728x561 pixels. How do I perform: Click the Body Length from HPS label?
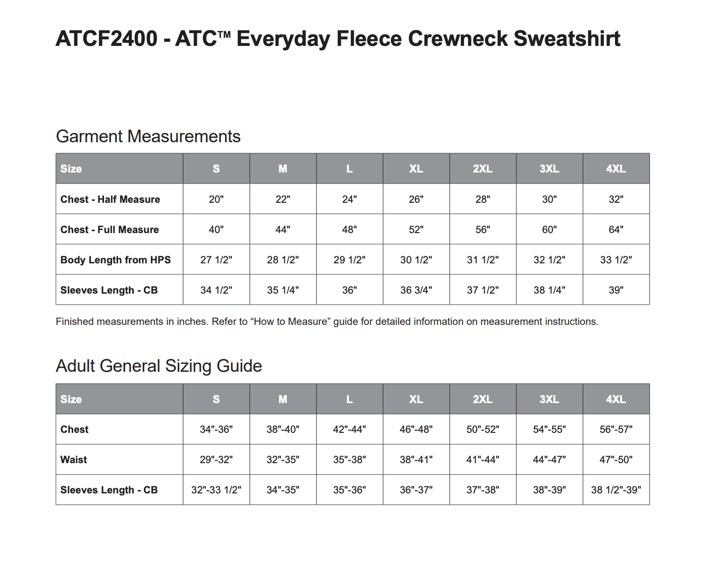(x=116, y=260)
